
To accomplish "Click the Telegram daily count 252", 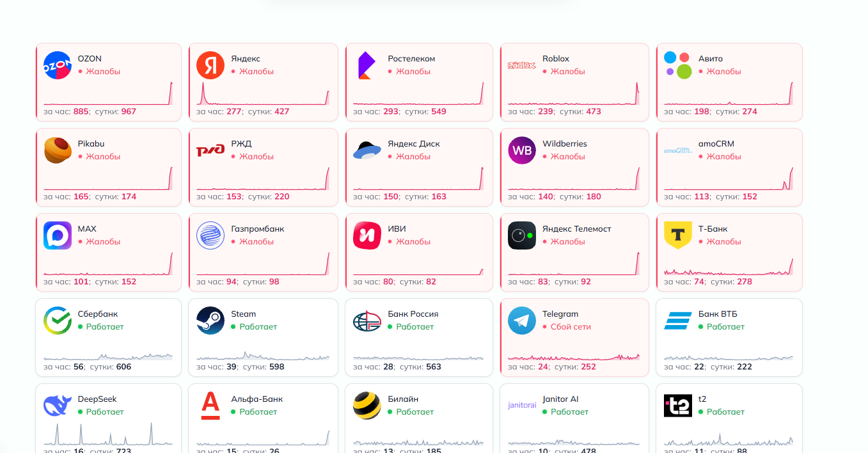I will (x=588, y=367).
